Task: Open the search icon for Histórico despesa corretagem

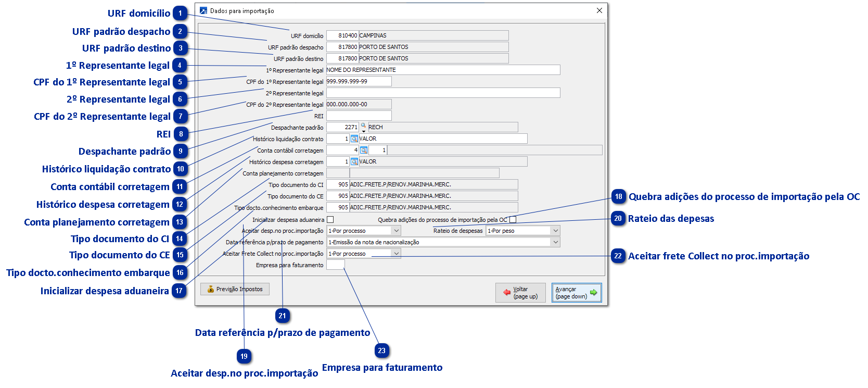Action: 354,161
